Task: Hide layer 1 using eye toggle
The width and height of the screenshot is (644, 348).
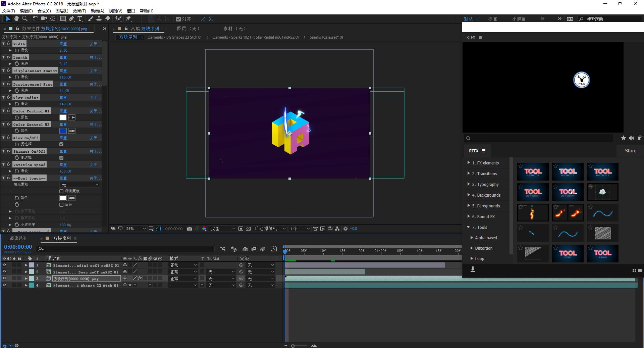Action: [4, 265]
